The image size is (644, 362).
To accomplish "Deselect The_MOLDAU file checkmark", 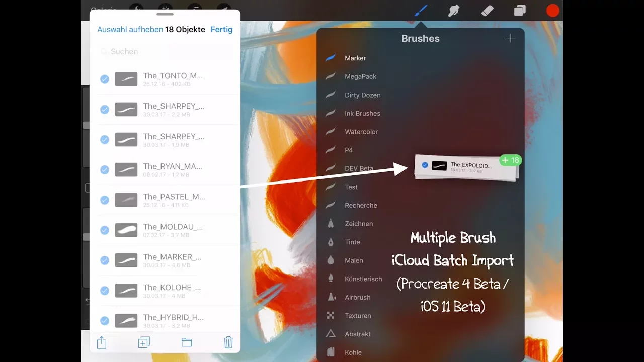I will coord(105,230).
